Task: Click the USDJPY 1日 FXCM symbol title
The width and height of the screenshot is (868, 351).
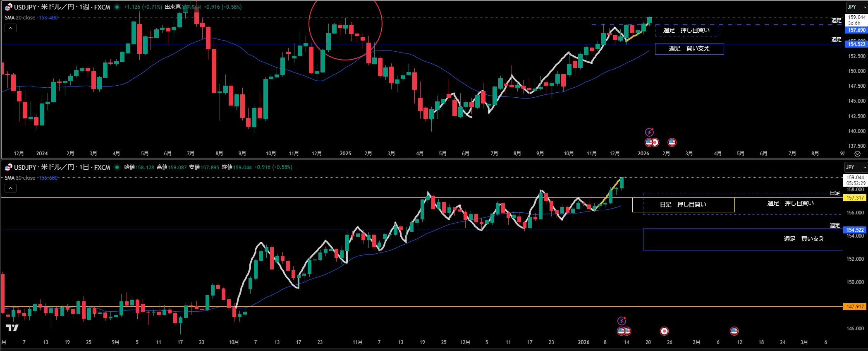Action: point(62,167)
